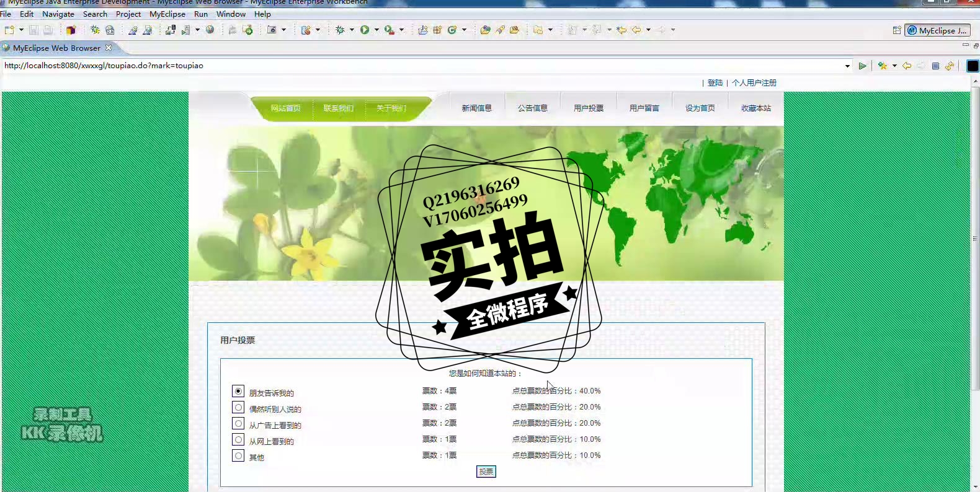
Task: Click the add bookmark star icon
Action: pyautogui.click(x=883, y=66)
